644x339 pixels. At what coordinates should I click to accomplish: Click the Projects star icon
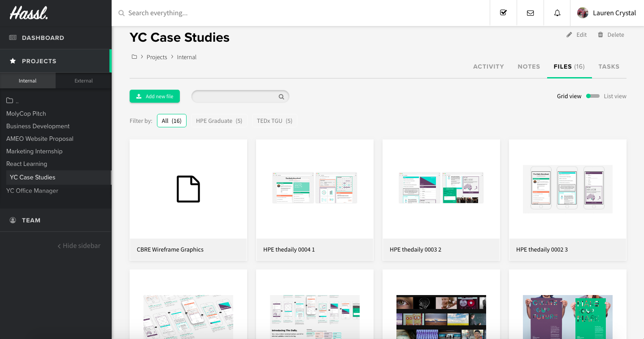click(x=13, y=61)
